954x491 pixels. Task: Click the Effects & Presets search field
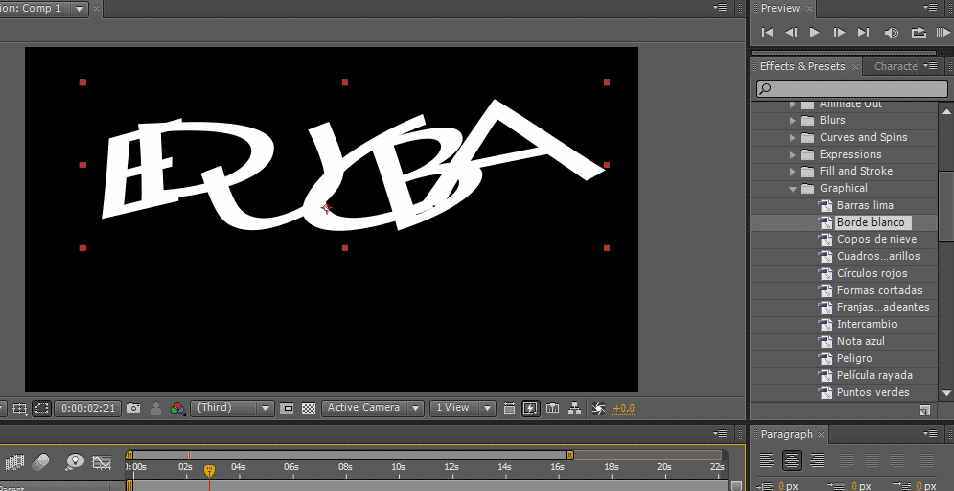click(x=852, y=89)
